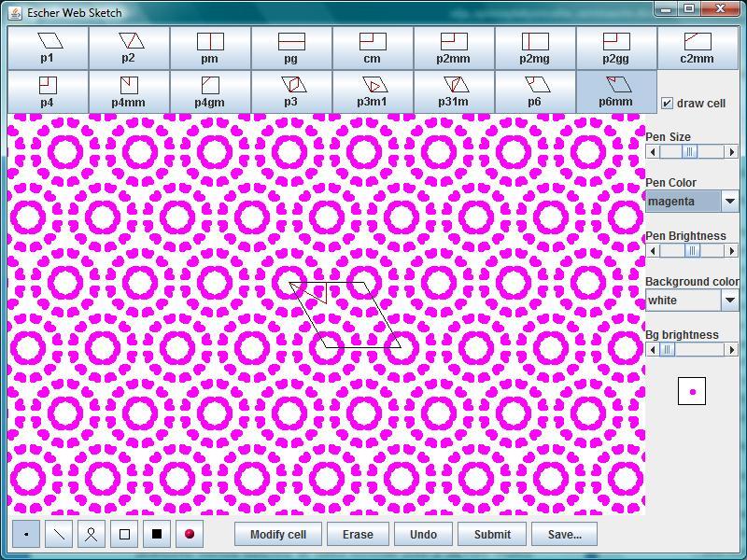
Task: Select p4mm wallpaper symmetry
Action: click(x=129, y=91)
